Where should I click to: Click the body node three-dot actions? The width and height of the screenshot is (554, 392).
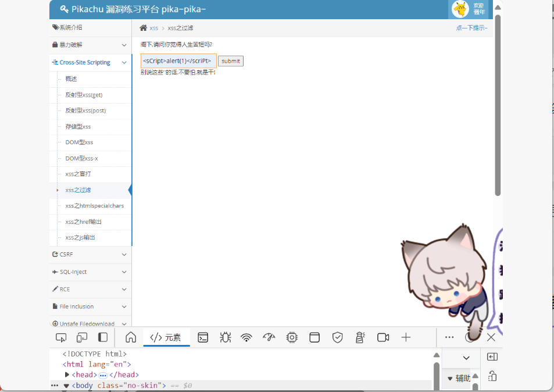click(x=55, y=385)
